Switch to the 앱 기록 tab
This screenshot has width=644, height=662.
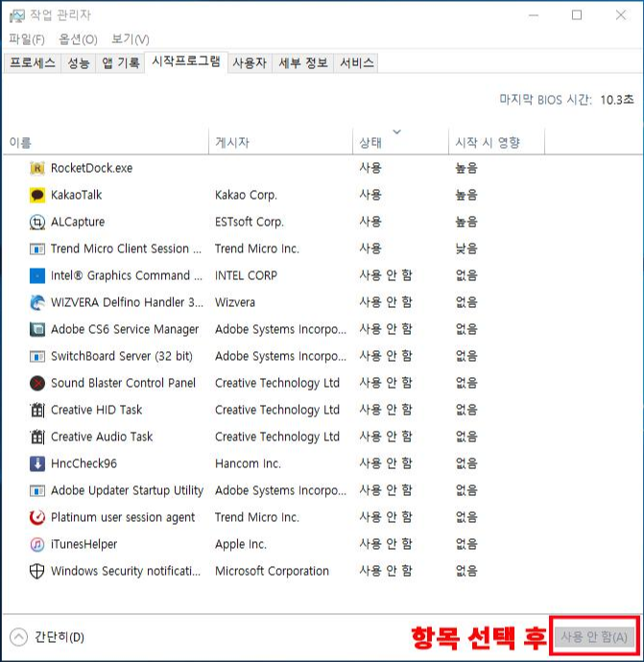[120, 63]
